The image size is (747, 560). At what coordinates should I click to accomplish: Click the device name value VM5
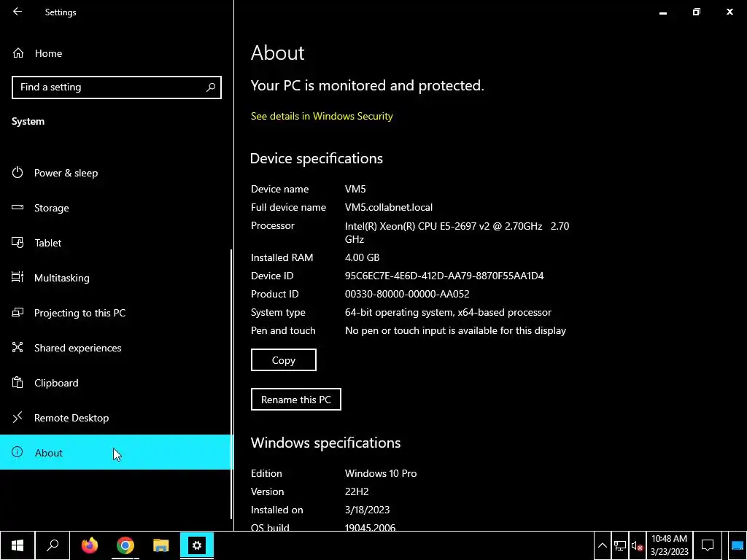point(355,189)
